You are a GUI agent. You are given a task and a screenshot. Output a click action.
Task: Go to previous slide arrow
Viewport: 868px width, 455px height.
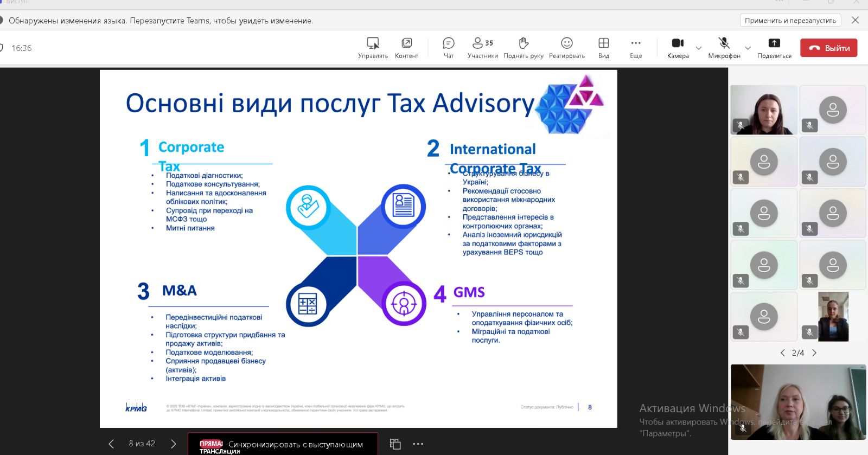111,444
